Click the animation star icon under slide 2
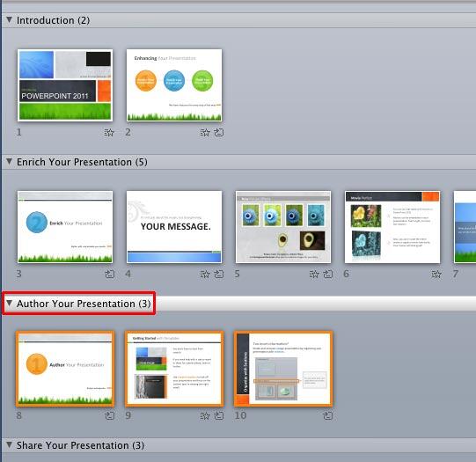476x462 pixels. [205, 132]
